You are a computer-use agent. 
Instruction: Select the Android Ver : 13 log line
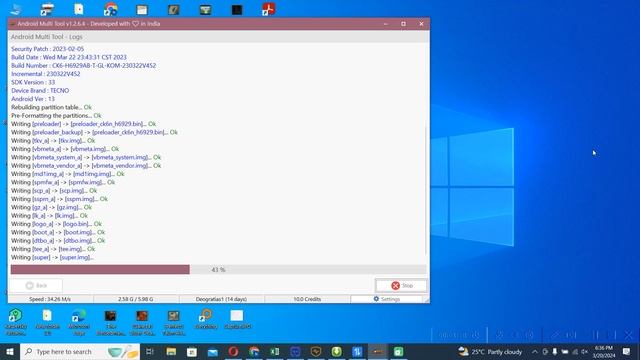tap(33, 99)
